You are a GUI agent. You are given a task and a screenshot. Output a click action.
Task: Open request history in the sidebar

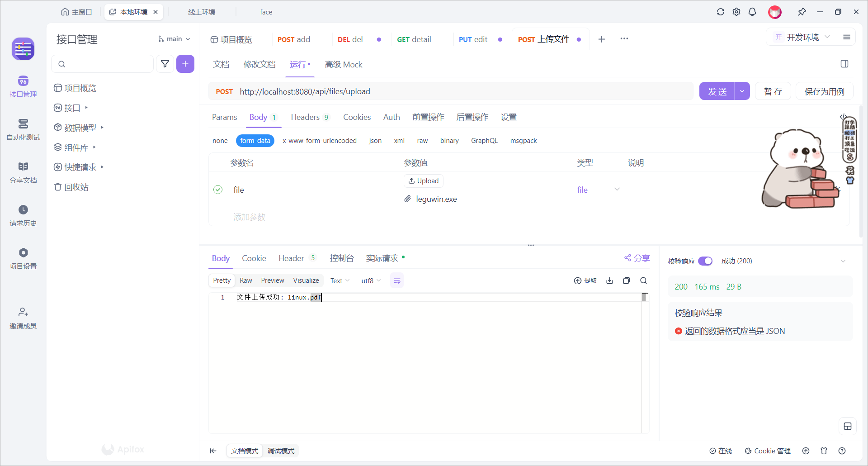(x=23, y=215)
